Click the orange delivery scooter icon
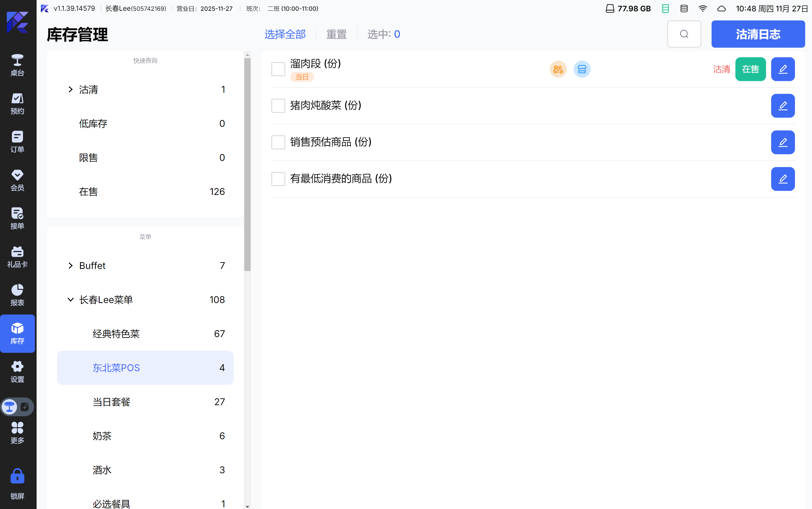This screenshot has height=509, width=812. 558,69
